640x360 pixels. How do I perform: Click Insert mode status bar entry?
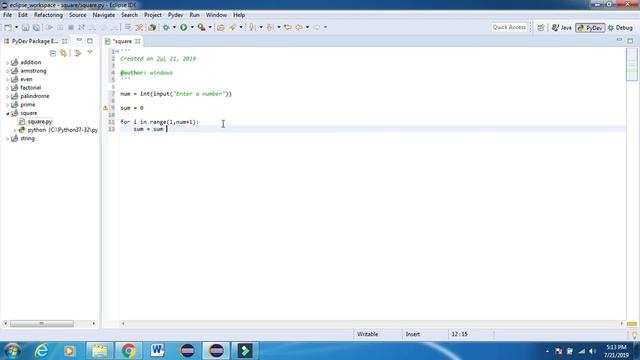coord(413,334)
